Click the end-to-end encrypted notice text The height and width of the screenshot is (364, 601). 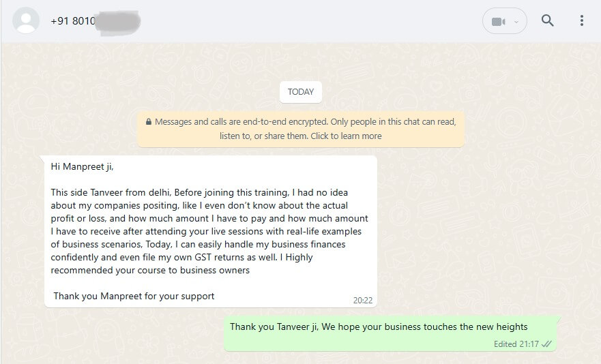click(x=300, y=122)
